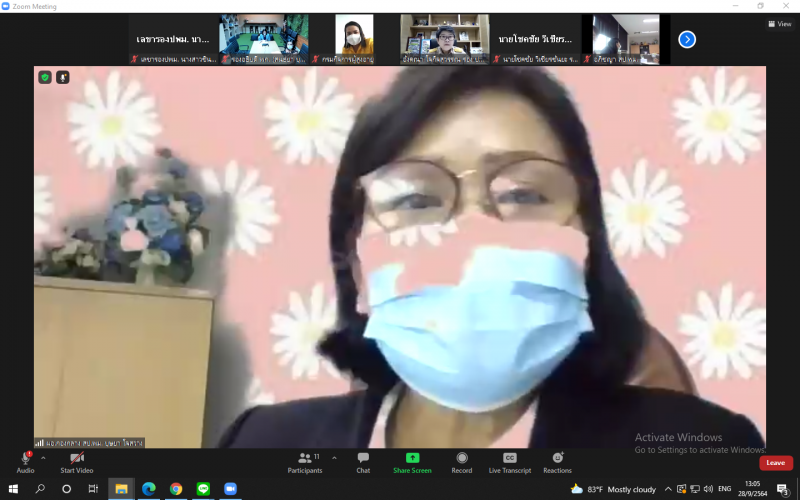Click the green encryption shield icon
Screen dimensions: 800x500
pyautogui.click(x=45, y=78)
